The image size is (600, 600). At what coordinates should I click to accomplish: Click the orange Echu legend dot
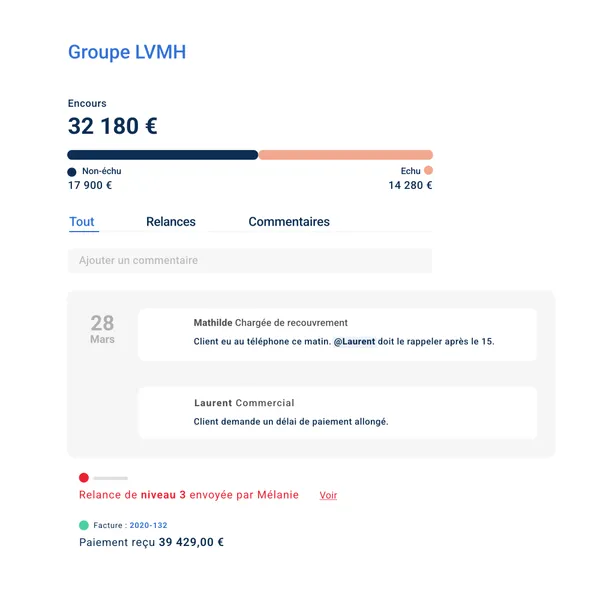pos(429,171)
